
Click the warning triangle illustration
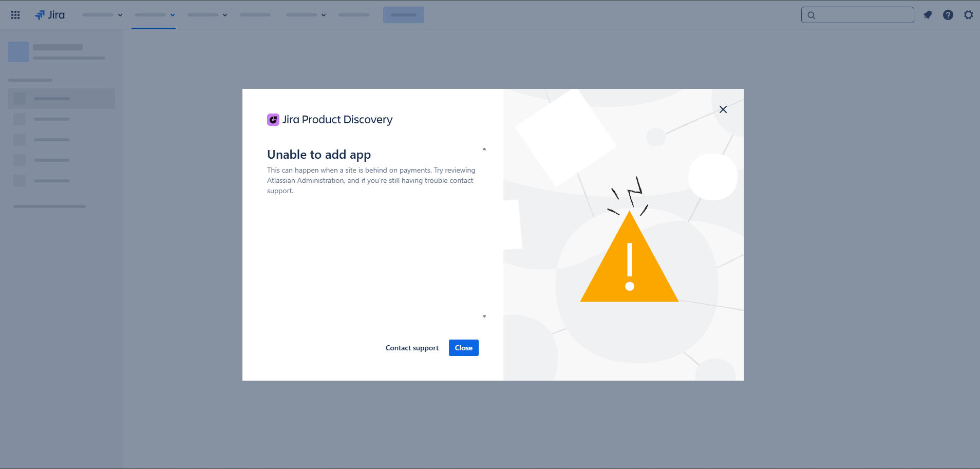(x=629, y=256)
